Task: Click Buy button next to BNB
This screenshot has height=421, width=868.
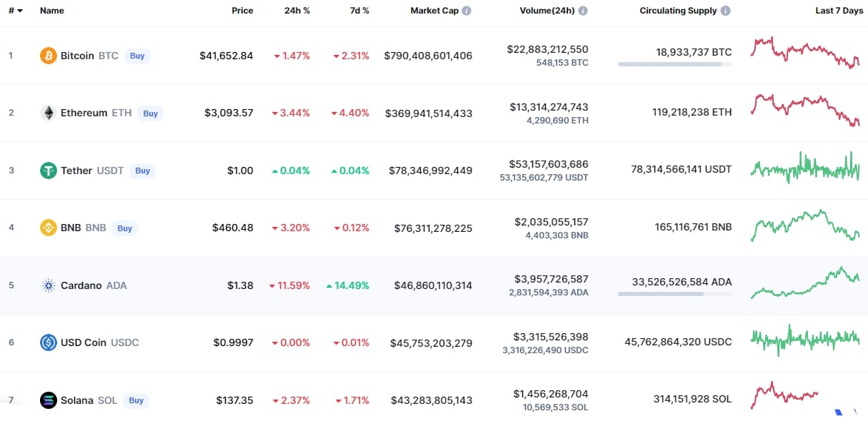Action: click(125, 228)
